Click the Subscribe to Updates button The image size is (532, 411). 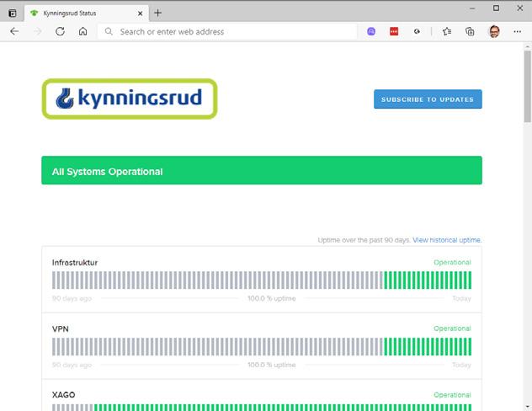[428, 99]
